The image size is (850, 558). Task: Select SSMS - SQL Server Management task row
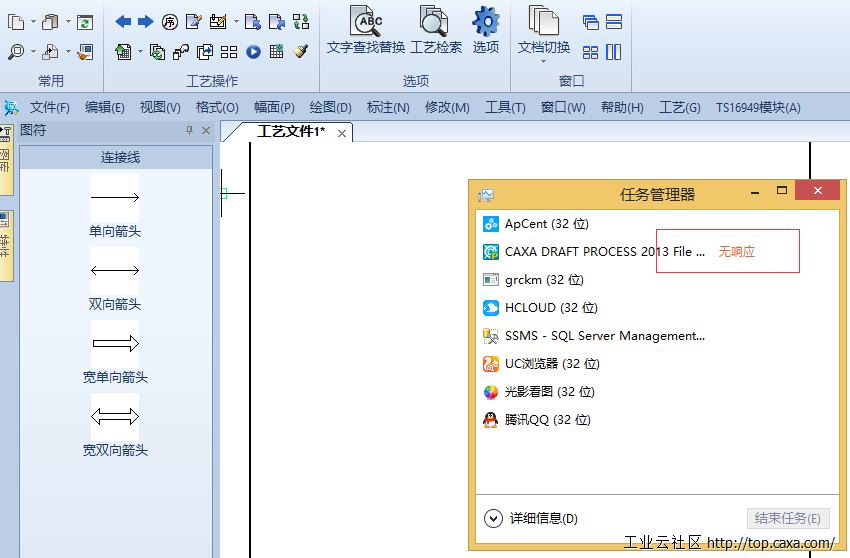(x=657, y=336)
